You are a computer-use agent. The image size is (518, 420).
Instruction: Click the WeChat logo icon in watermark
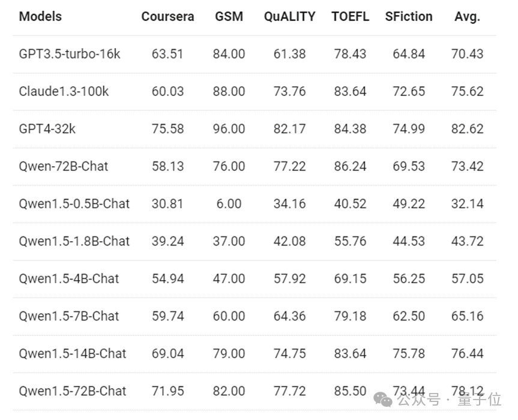pos(383,400)
